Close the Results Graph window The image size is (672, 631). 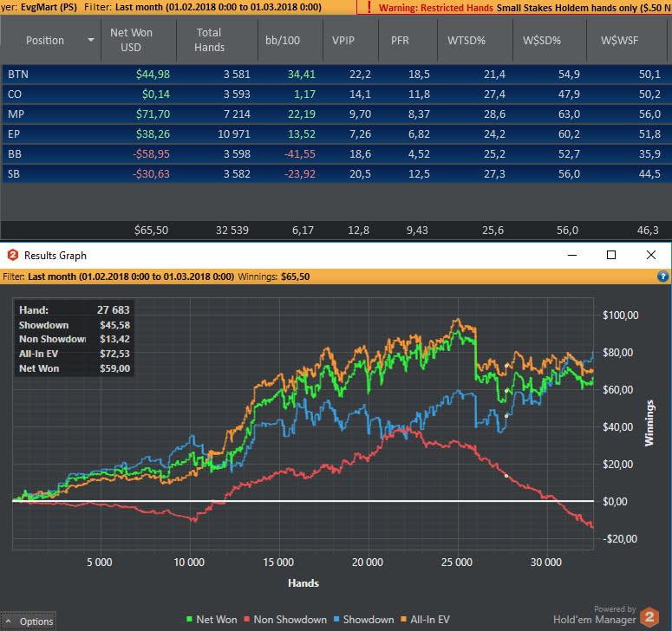(x=650, y=255)
